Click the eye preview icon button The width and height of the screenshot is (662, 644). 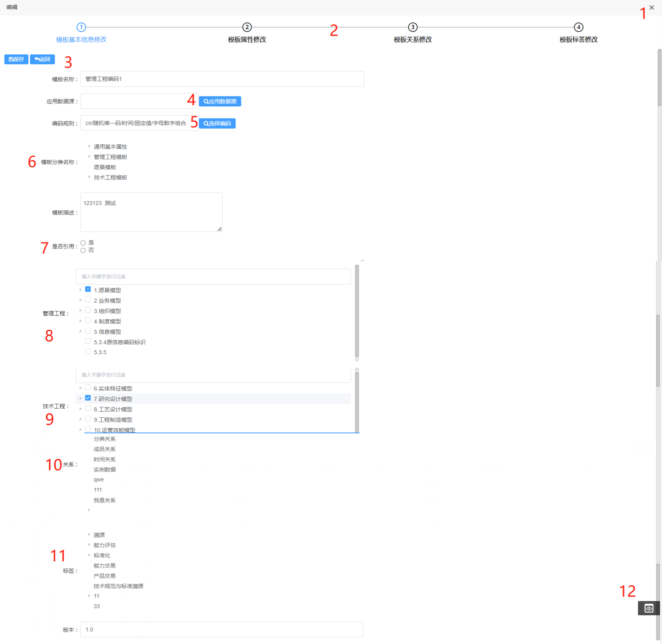coord(648,608)
